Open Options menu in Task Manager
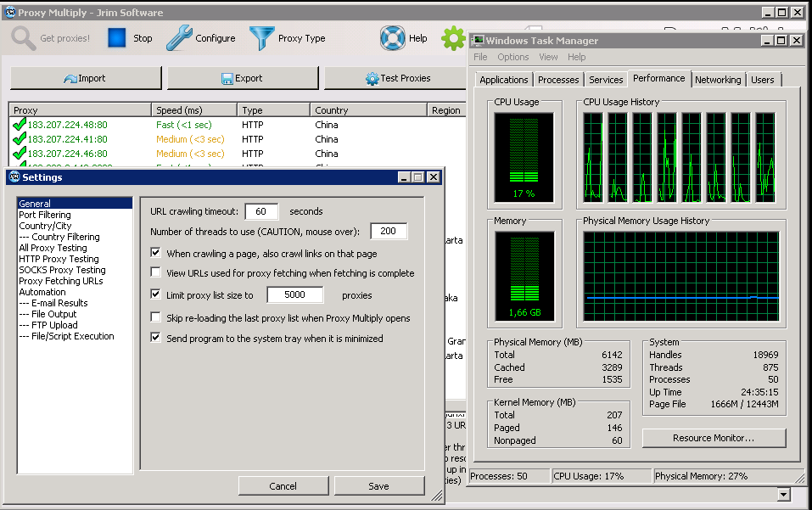The image size is (812, 510). pyautogui.click(x=513, y=57)
